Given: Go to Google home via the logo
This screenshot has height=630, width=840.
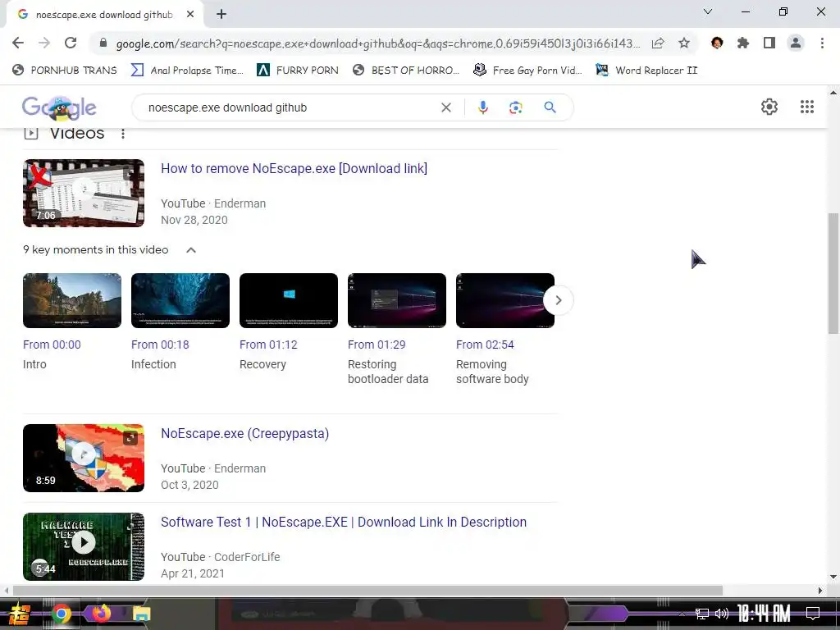Looking at the screenshot, I should click(x=59, y=108).
